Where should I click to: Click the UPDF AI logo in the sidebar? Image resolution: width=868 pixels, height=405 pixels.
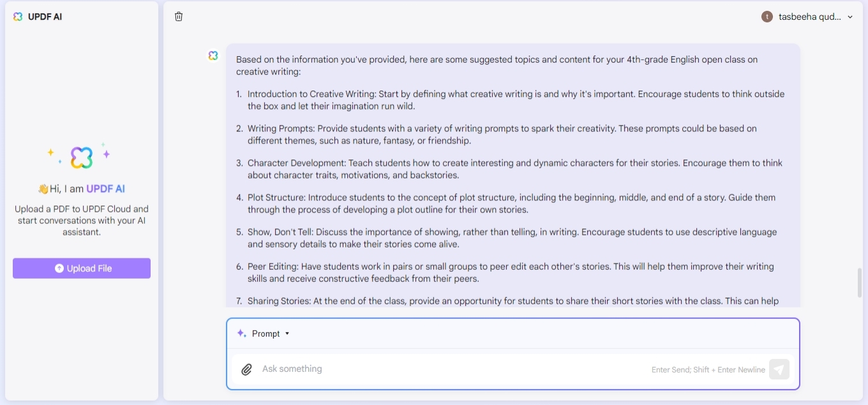[18, 17]
